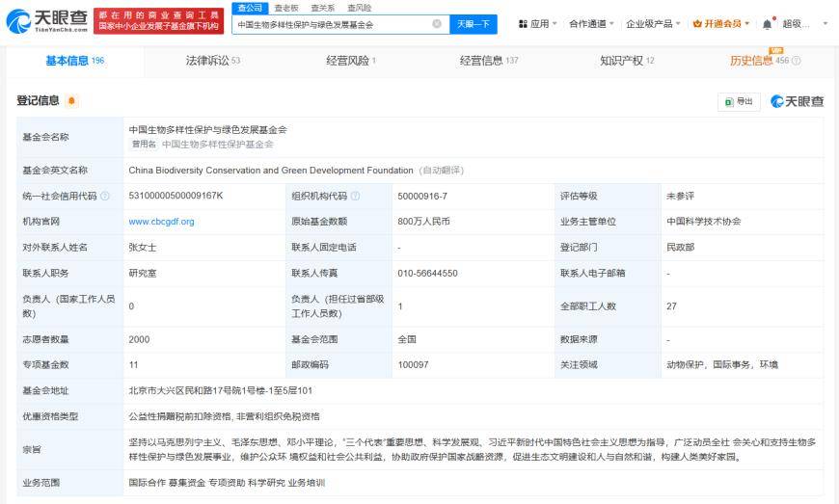Click the focus areas 动物保护，国际事务，环境
Screen dimensions: 839x504
tap(721, 365)
